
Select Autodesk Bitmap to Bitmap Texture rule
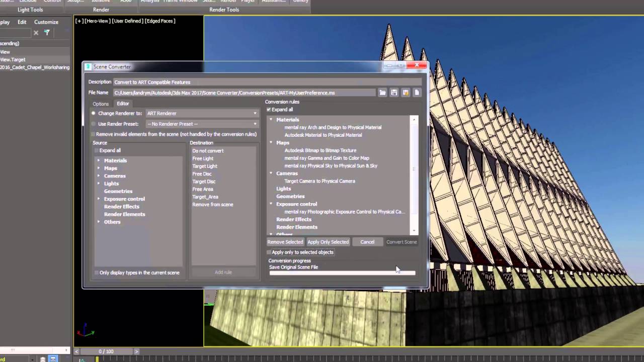pyautogui.click(x=320, y=150)
